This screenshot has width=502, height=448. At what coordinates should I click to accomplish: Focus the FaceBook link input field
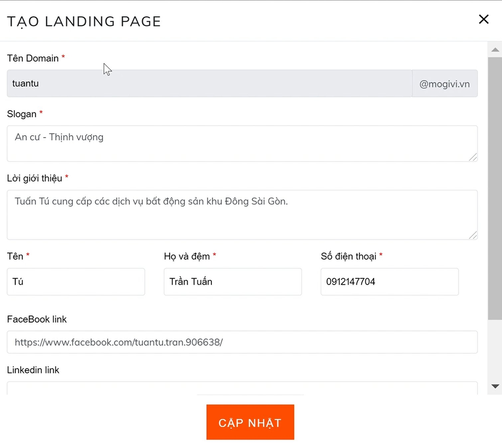[242, 342]
